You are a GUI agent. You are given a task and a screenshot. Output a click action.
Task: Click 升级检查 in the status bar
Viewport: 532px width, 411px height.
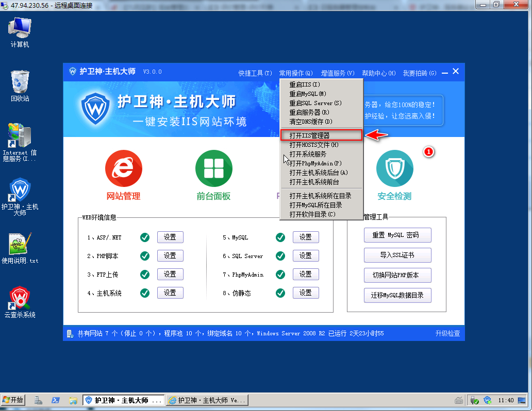447,334
